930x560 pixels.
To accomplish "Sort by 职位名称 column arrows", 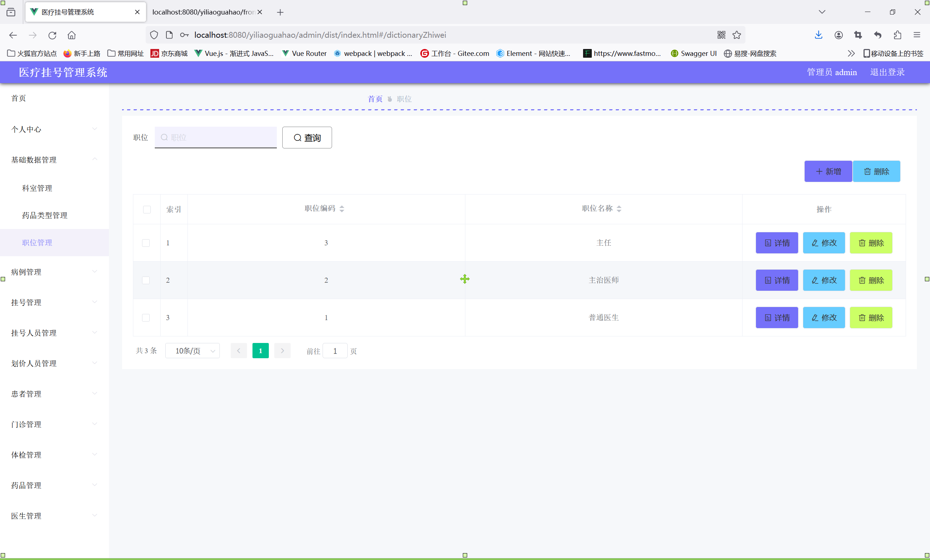I will (x=619, y=209).
